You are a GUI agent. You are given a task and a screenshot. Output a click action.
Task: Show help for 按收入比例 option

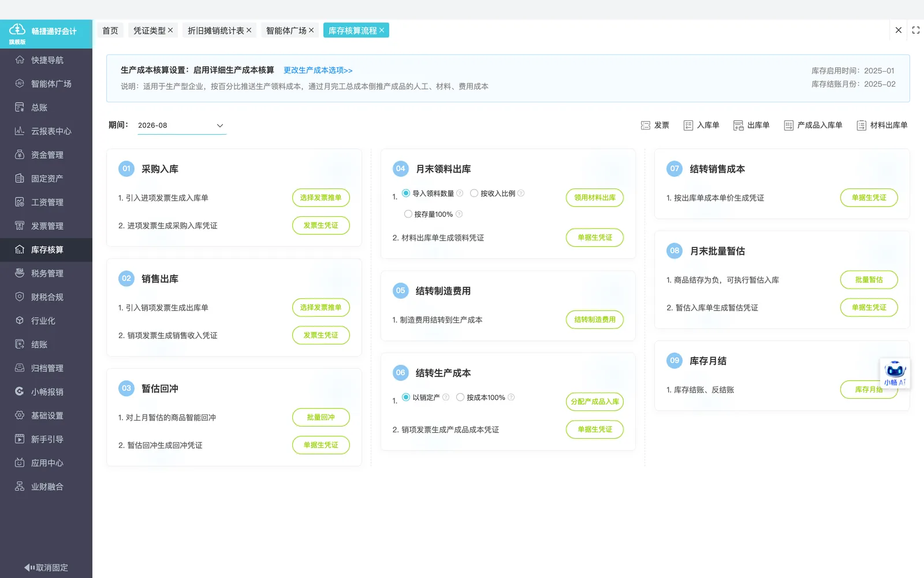point(521,194)
